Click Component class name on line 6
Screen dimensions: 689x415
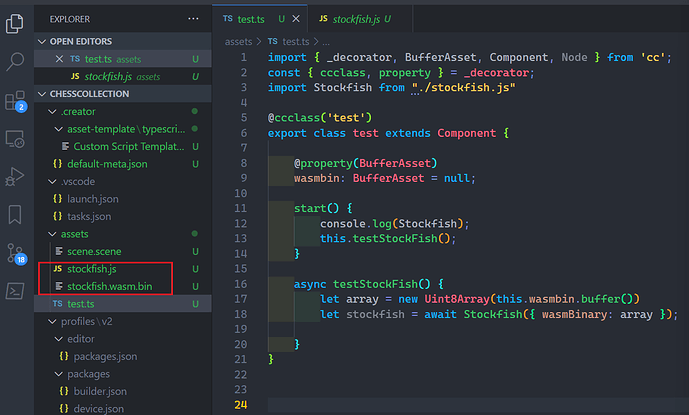tap(467, 133)
